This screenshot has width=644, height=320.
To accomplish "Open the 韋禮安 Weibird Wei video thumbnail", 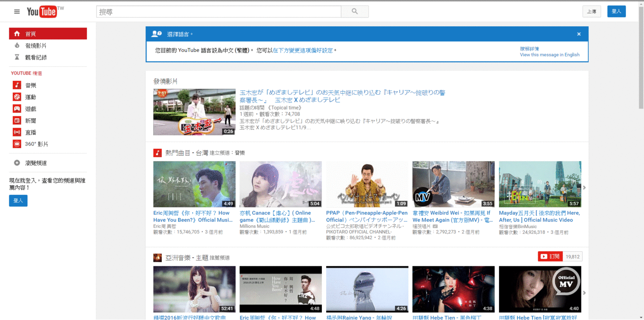I will 453,184.
